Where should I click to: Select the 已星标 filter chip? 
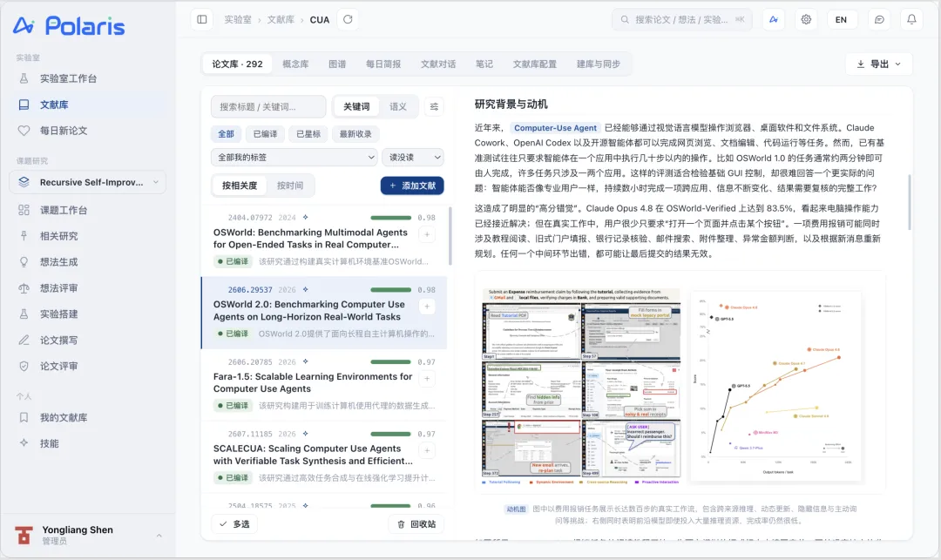point(308,134)
